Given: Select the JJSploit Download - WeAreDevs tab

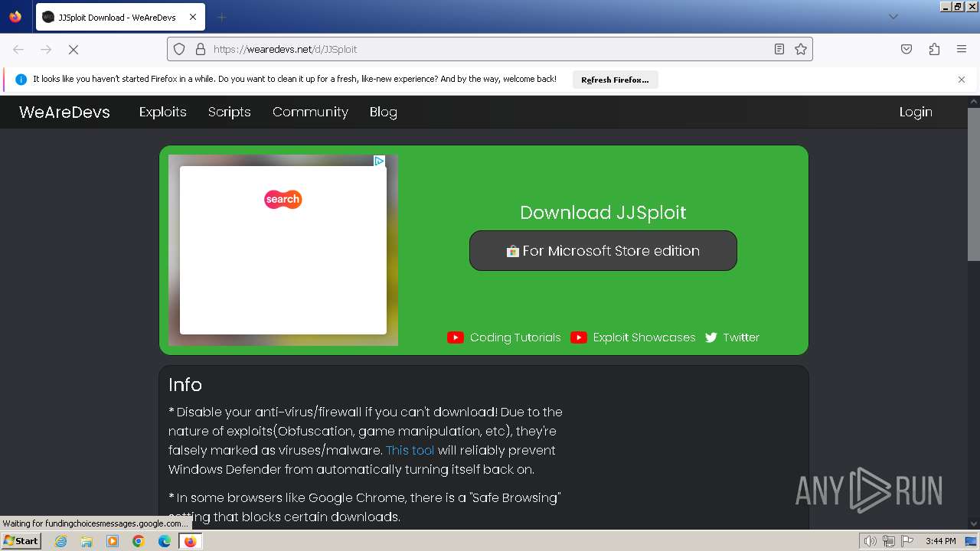Looking at the screenshot, I should click(x=120, y=17).
